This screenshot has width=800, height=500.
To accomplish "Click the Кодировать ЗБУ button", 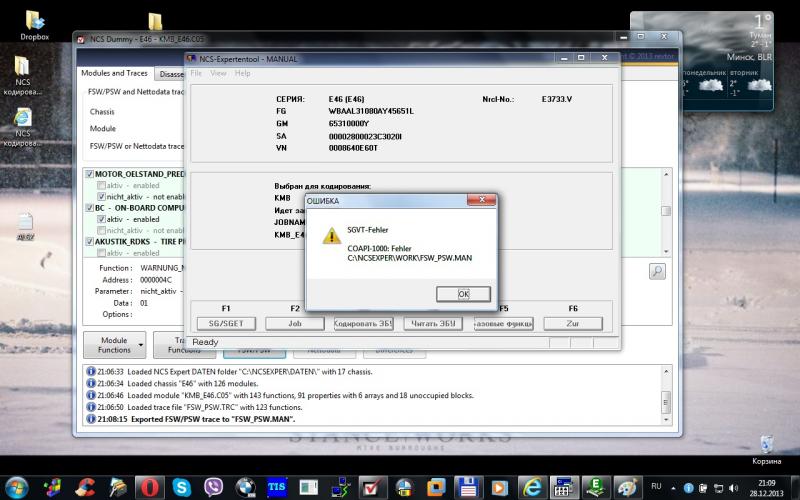I will [364, 323].
